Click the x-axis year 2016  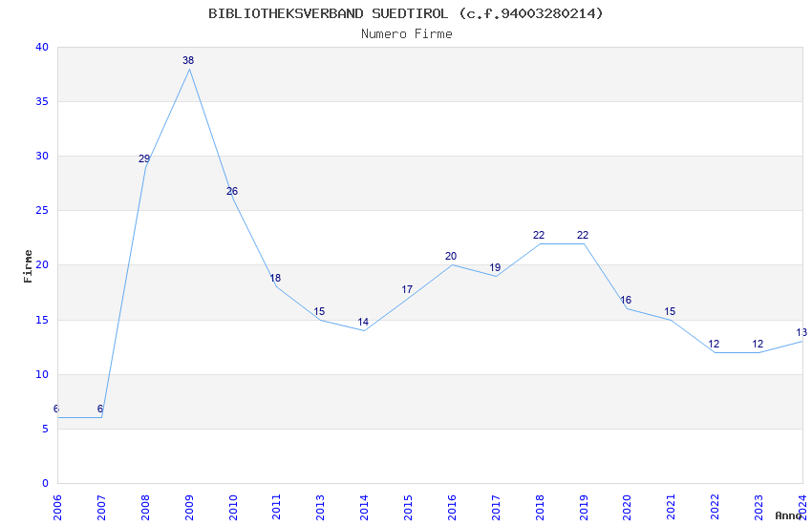[x=452, y=507]
